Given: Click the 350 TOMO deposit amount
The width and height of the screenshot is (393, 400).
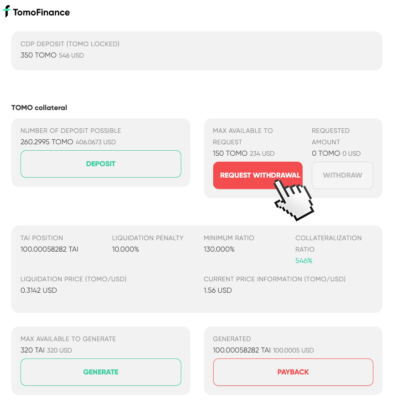Looking at the screenshot, I should coord(38,55).
